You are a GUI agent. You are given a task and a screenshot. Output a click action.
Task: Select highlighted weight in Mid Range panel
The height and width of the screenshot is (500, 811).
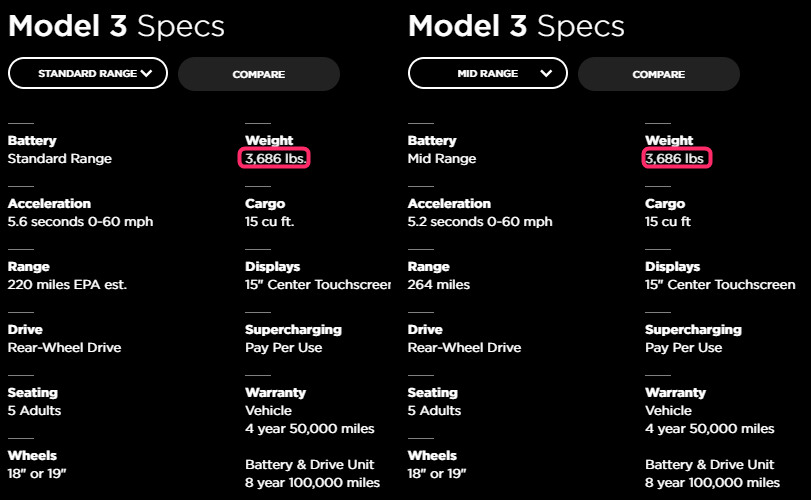coord(675,159)
